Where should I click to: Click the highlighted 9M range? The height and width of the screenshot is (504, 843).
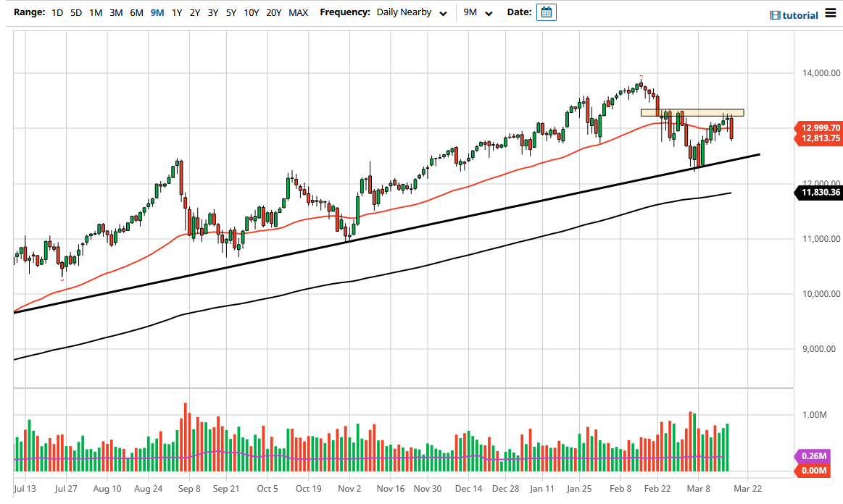156,12
